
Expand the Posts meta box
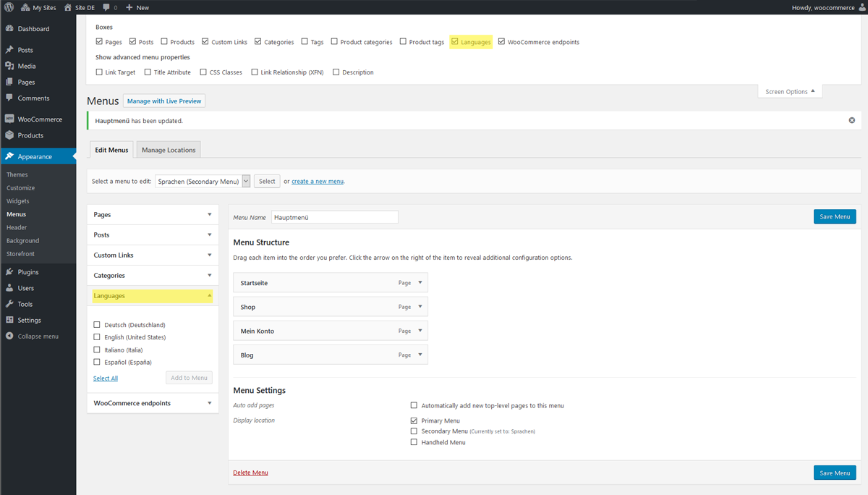pyautogui.click(x=210, y=235)
